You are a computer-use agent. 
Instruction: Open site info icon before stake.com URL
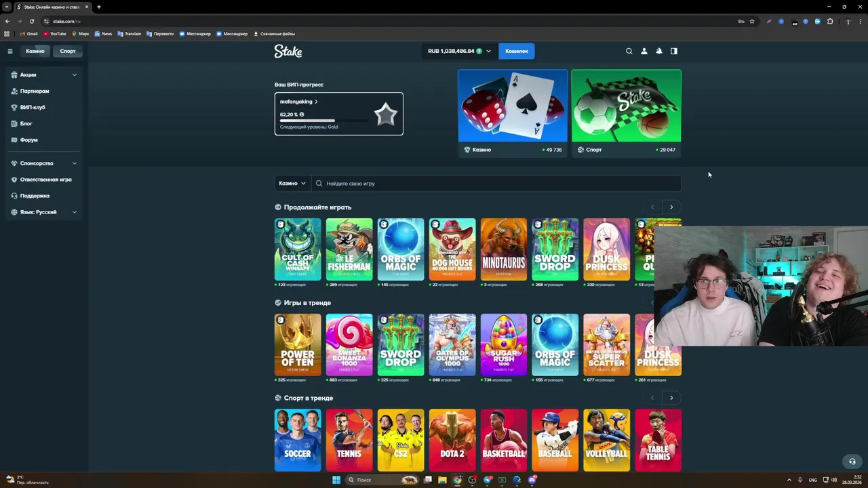tap(47, 21)
